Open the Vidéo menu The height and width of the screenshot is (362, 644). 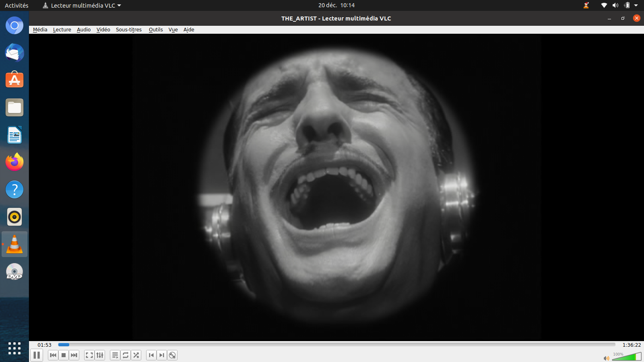(103, 30)
